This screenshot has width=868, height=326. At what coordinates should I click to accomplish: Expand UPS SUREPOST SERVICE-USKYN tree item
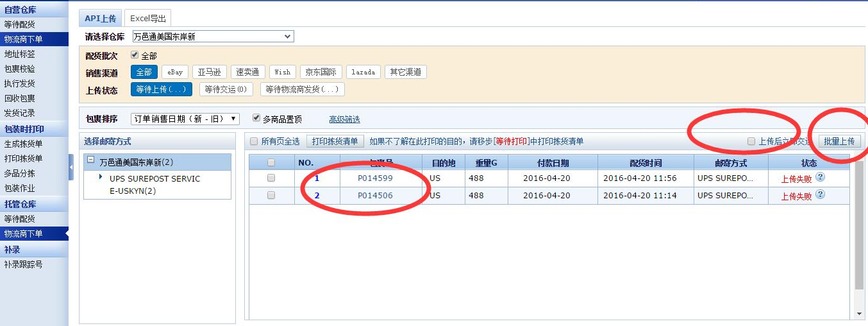(x=101, y=176)
